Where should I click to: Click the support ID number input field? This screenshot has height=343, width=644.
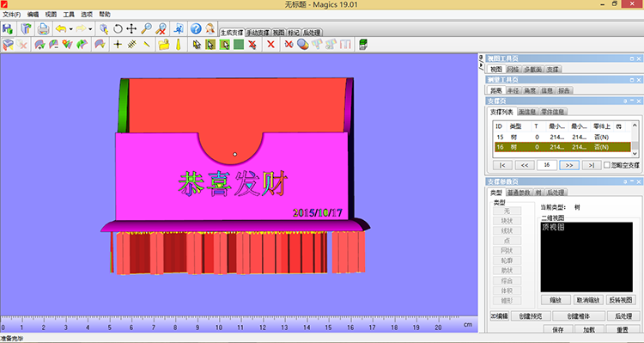point(547,165)
